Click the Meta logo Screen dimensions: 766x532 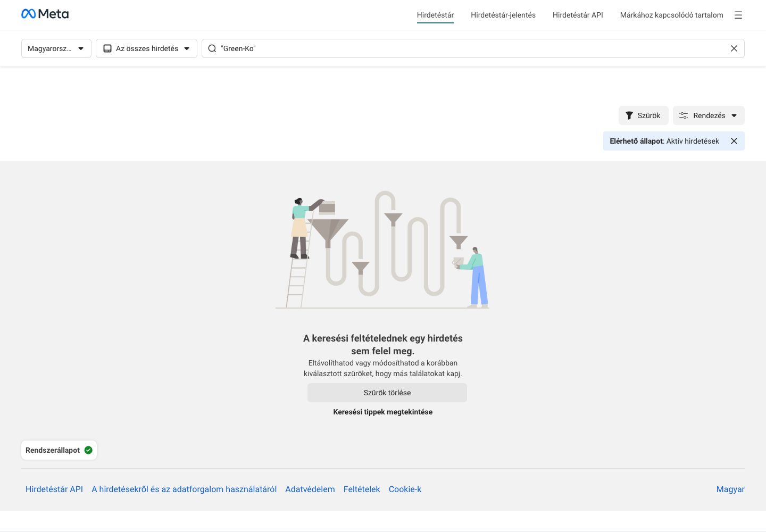45,14
